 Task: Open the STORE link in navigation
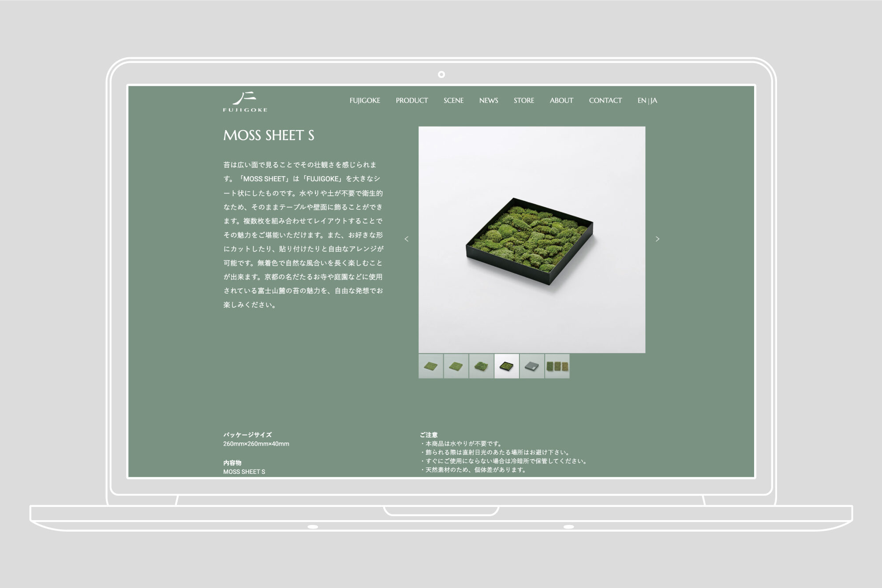[523, 100]
